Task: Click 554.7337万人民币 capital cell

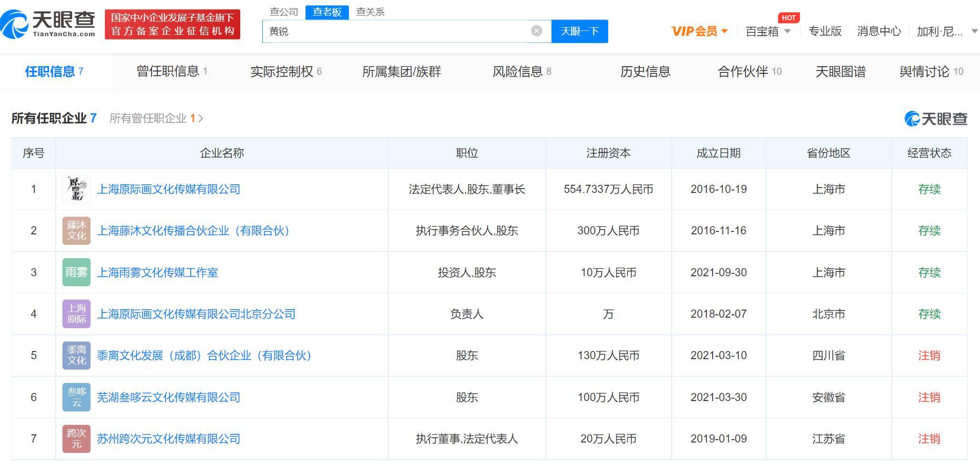Action: [x=608, y=189]
